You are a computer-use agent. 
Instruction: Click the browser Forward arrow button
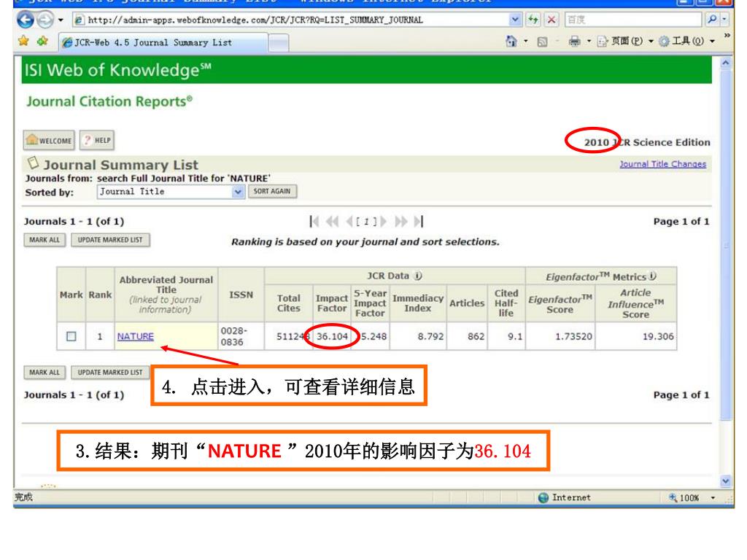click(x=45, y=20)
